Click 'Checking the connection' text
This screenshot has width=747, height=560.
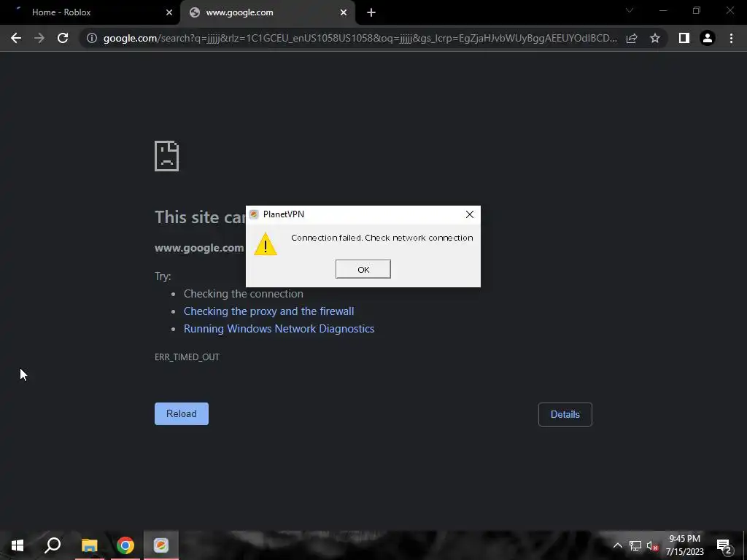click(x=244, y=294)
